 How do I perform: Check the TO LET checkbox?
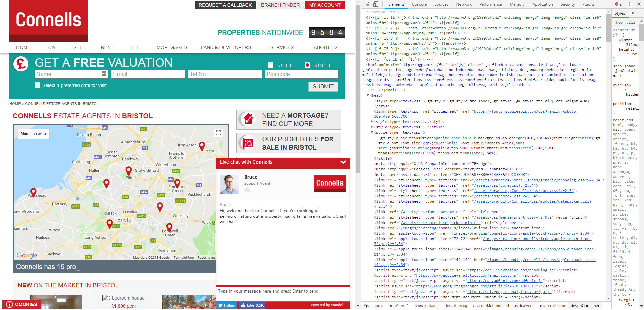(x=271, y=65)
